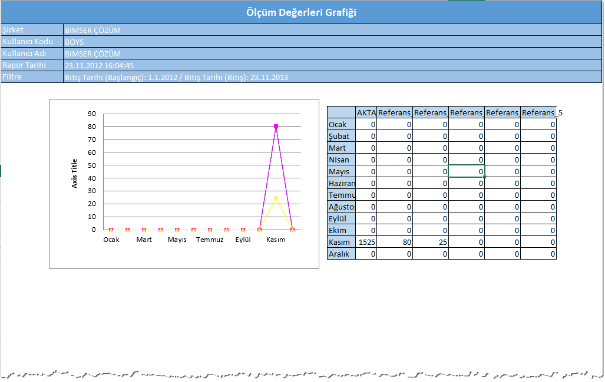The height and width of the screenshot is (382, 605).
Task: Select the Ocak row header in the table
Action: pos(341,124)
